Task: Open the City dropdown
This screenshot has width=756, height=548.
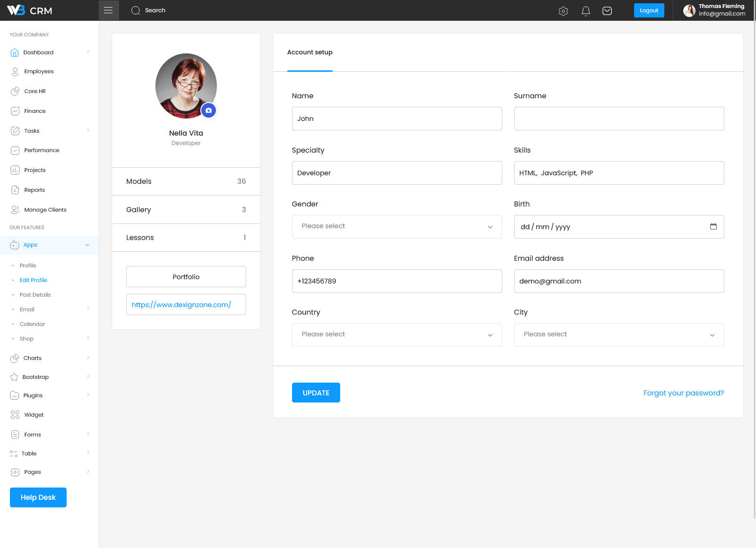Action: pos(619,335)
